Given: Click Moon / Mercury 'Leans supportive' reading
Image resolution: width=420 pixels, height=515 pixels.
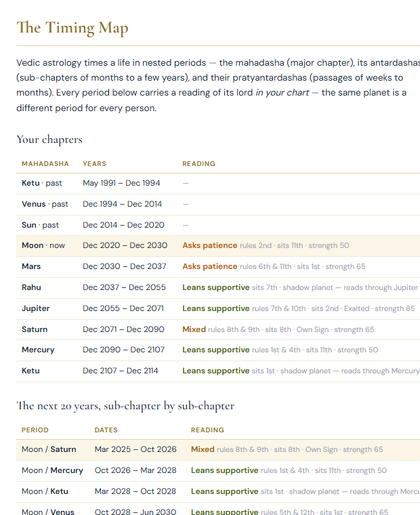Looking at the screenshot, I should 289,470.
